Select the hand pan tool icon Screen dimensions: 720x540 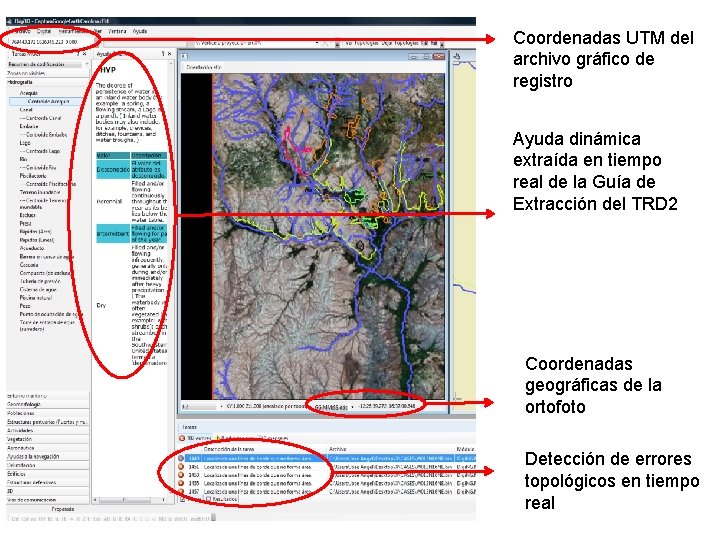tap(457, 56)
